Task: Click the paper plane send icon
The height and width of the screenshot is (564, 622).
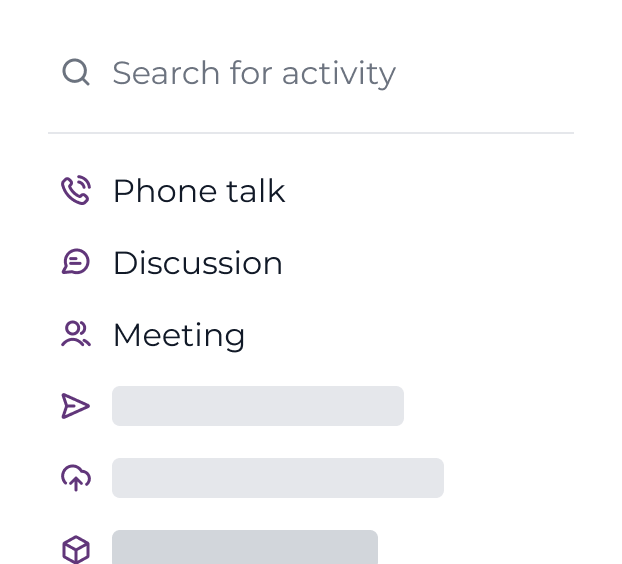Action: click(76, 406)
